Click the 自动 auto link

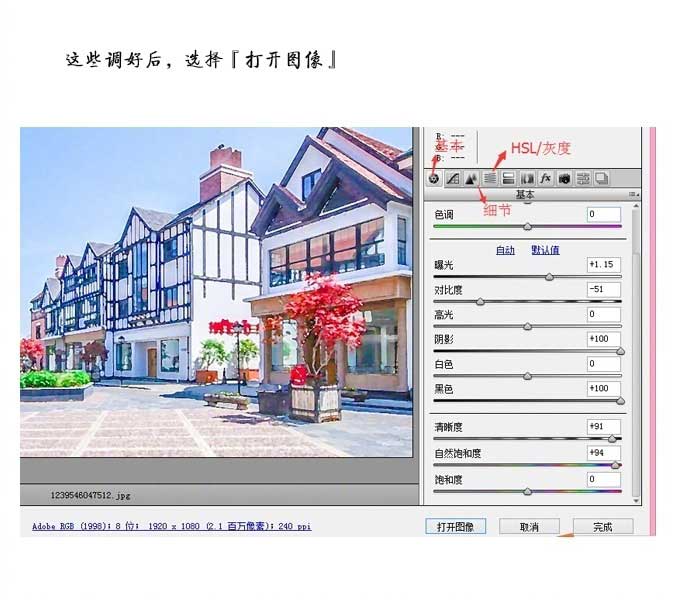505,250
